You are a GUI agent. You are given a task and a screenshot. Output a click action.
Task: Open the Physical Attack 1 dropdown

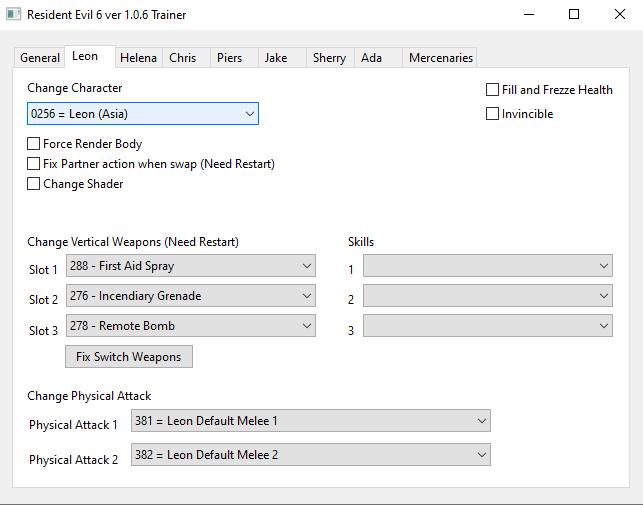[x=311, y=420]
